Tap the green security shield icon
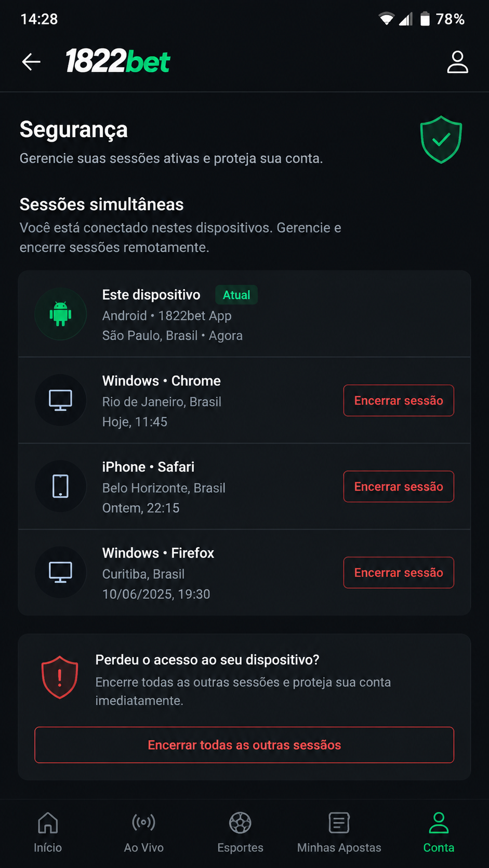 [441, 140]
